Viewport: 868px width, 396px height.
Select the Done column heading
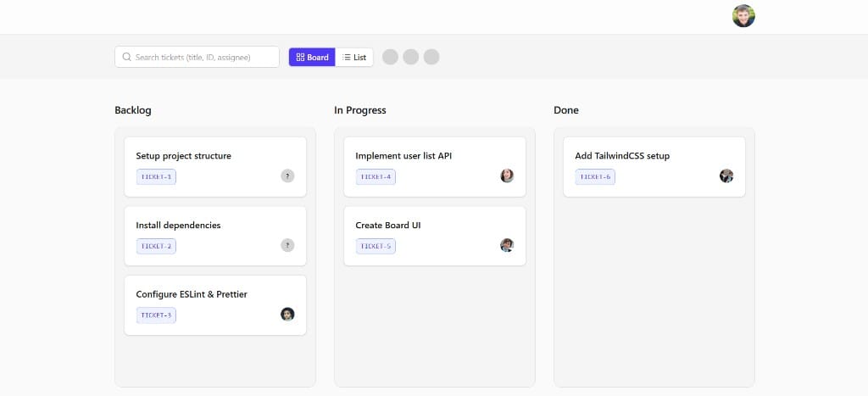click(566, 110)
